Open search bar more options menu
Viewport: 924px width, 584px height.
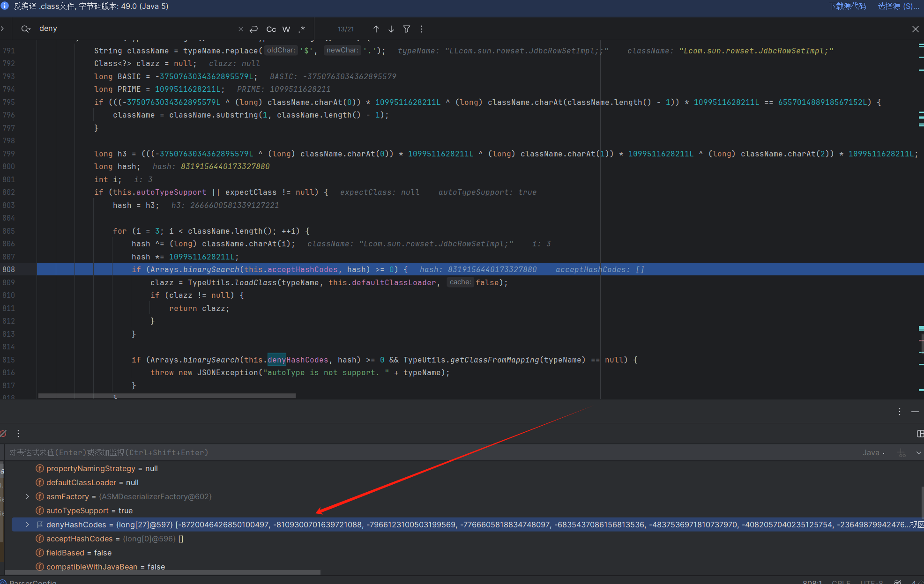pyautogui.click(x=422, y=29)
